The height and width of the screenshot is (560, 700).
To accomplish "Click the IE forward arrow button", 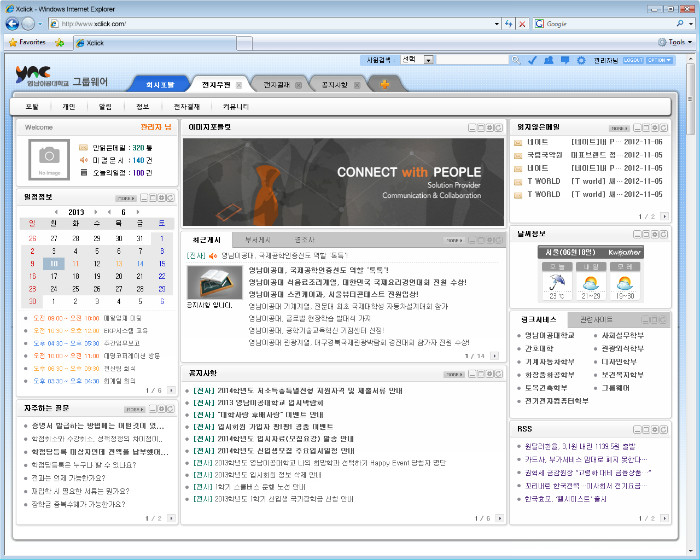I will click(x=28, y=24).
